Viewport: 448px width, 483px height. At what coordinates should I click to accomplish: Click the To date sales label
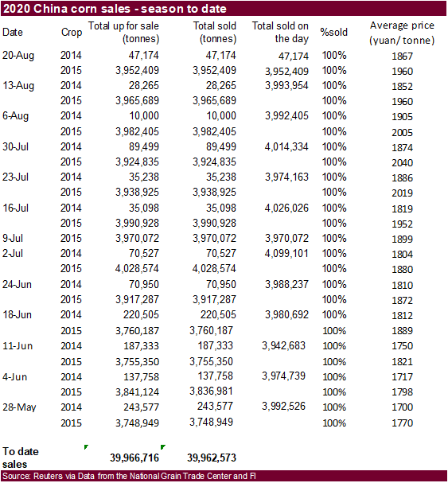point(21,458)
